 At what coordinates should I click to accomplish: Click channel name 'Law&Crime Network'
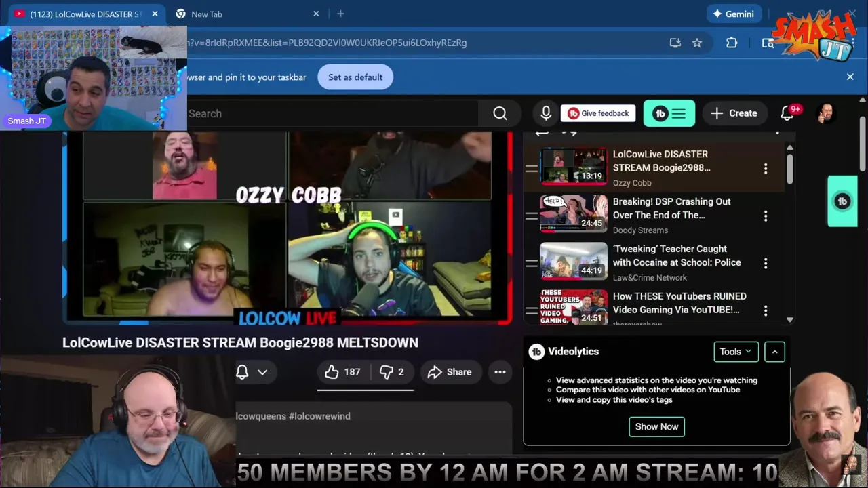(x=650, y=278)
